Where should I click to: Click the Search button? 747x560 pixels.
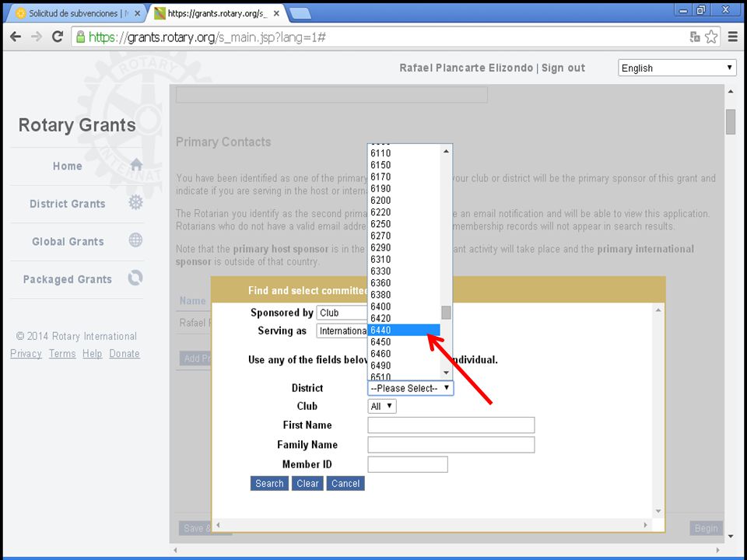point(269,483)
